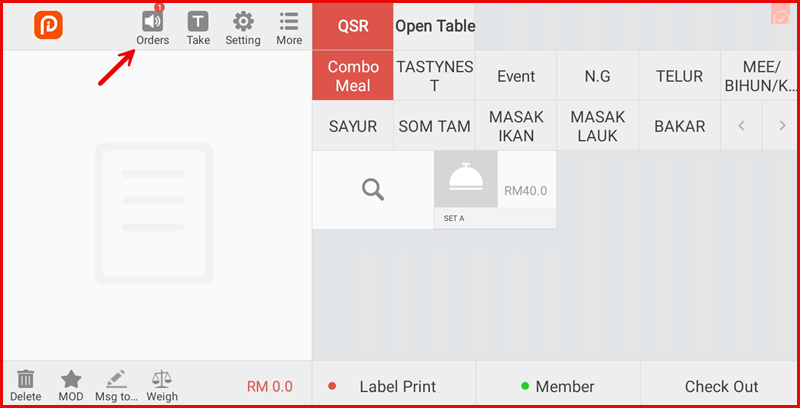Select the N.G category
Viewport: 800px width, 408px height.
point(597,75)
